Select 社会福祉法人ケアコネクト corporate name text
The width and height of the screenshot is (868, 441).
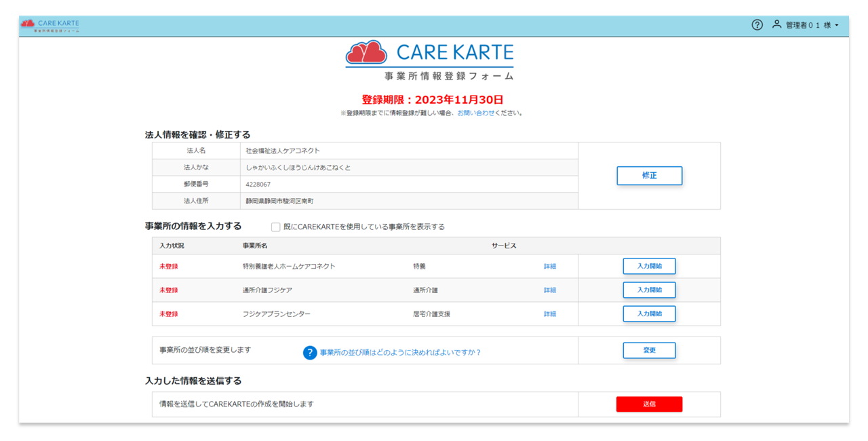[283, 151]
